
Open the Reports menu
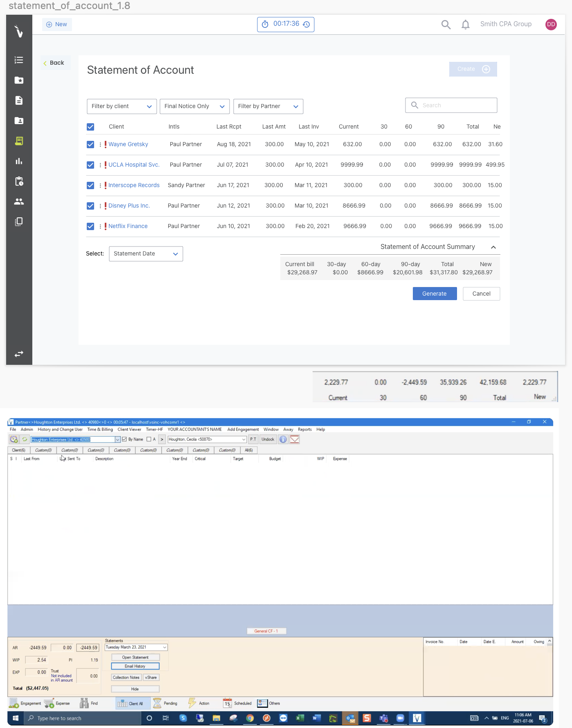click(x=304, y=430)
